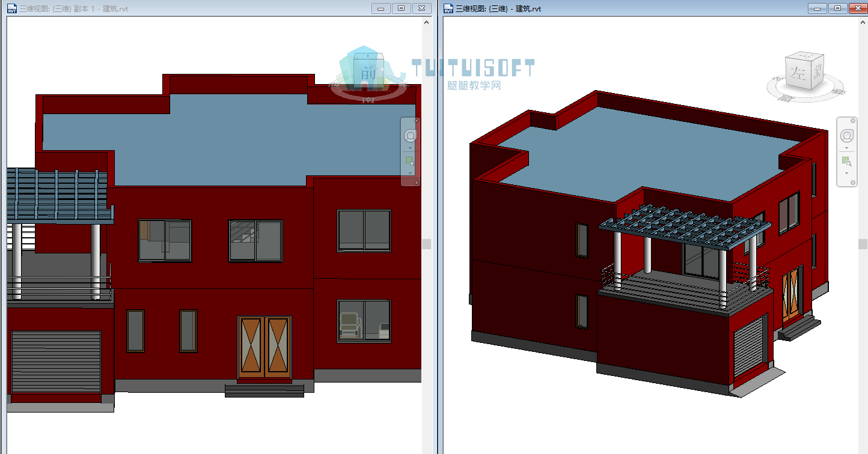Open navigation bar customize menu in the right view
The height and width of the screenshot is (454, 868).
853,182
